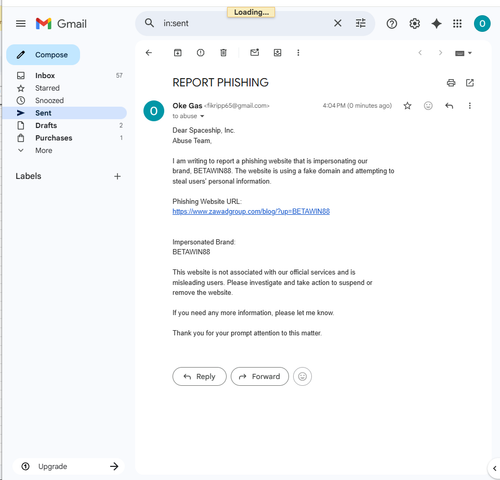Go to the newer message arrow

420,53
